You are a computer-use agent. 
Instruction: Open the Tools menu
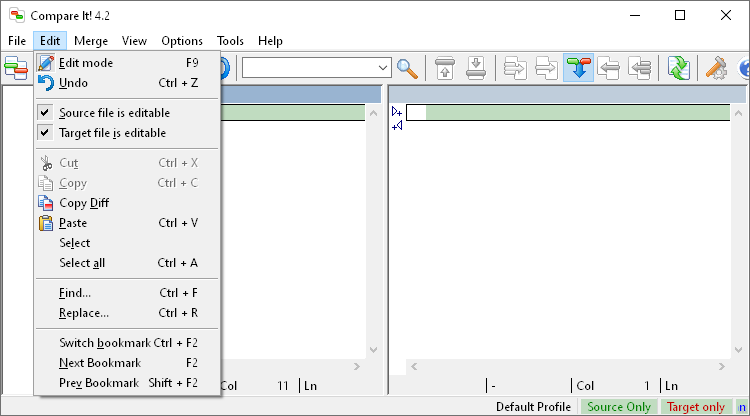(230, 41)
